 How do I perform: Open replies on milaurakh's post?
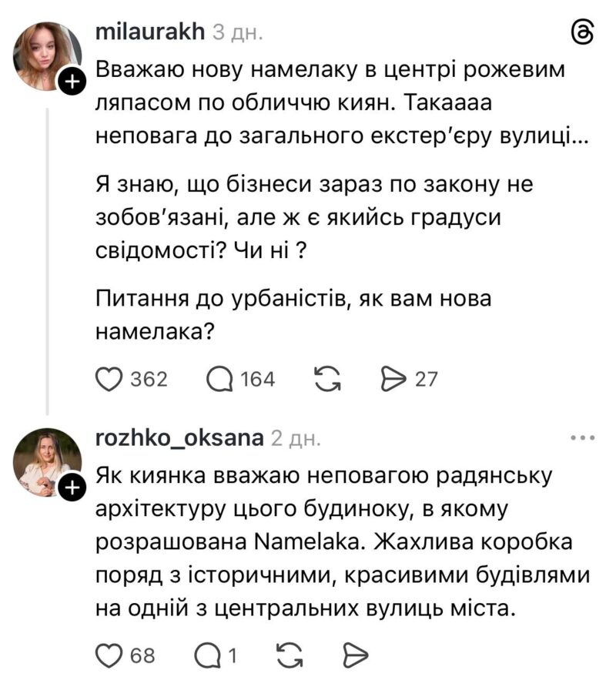click(222, 378)
